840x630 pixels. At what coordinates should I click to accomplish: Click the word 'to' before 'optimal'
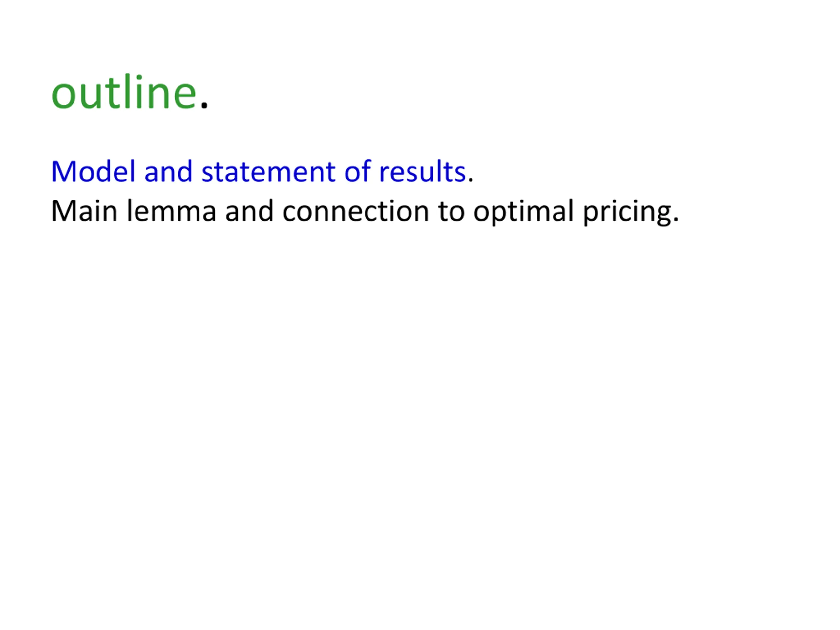451,211
